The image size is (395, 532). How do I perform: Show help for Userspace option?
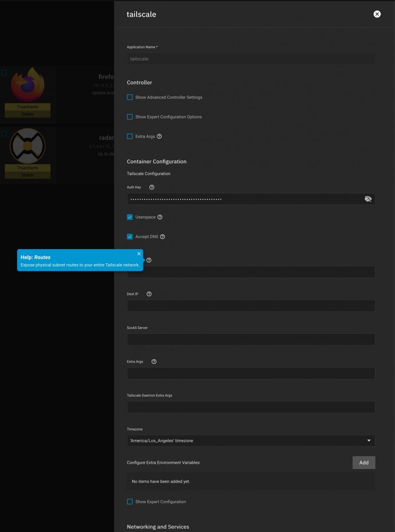160,217
